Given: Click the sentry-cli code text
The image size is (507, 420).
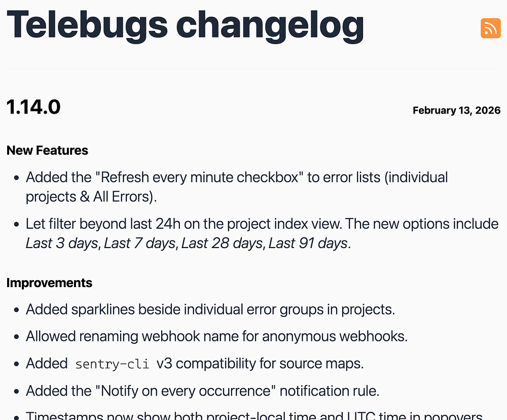Looking at the screenshot, I should click(x=112, y=364).
